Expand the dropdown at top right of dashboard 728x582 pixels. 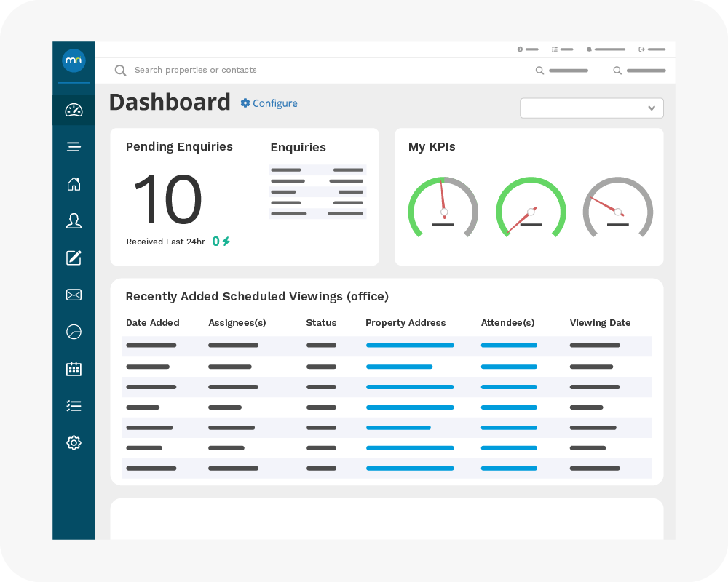[x=591, y=108]
